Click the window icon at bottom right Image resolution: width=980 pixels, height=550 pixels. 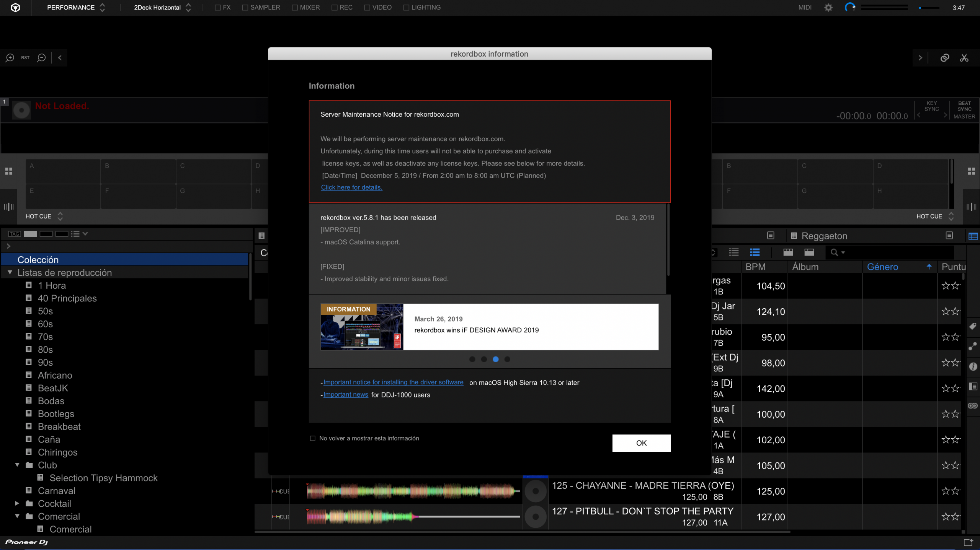click(969, 542)
